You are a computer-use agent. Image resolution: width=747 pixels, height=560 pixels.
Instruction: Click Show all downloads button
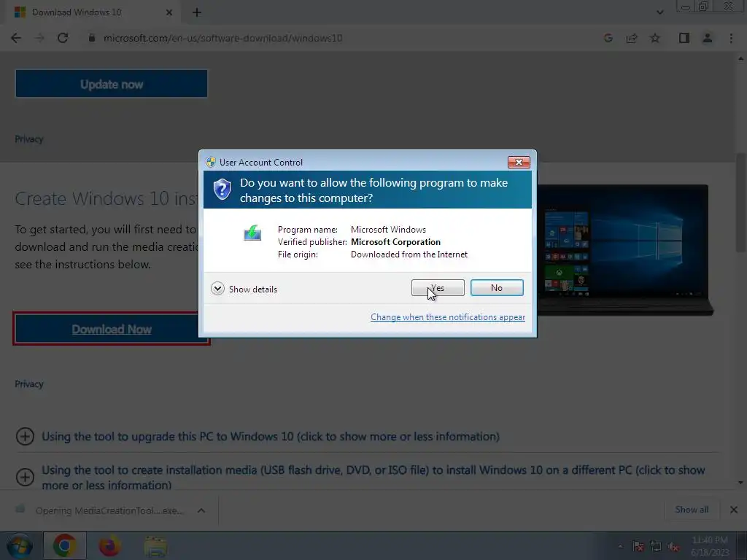click(692, 510)
